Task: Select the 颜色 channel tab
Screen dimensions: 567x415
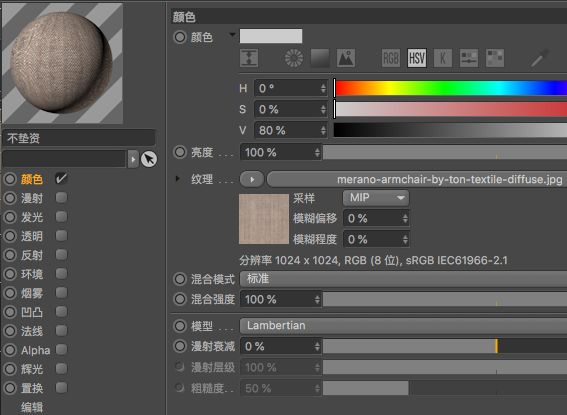Action: pos(32,179)
